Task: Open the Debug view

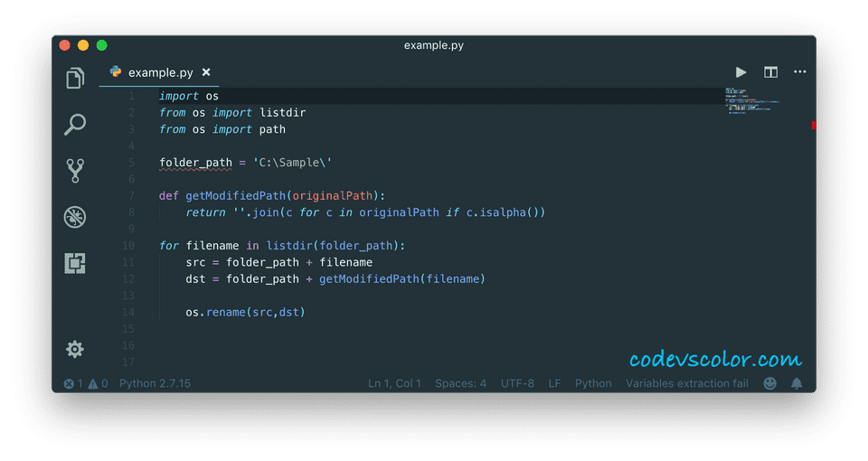Action: coord(75,217)
